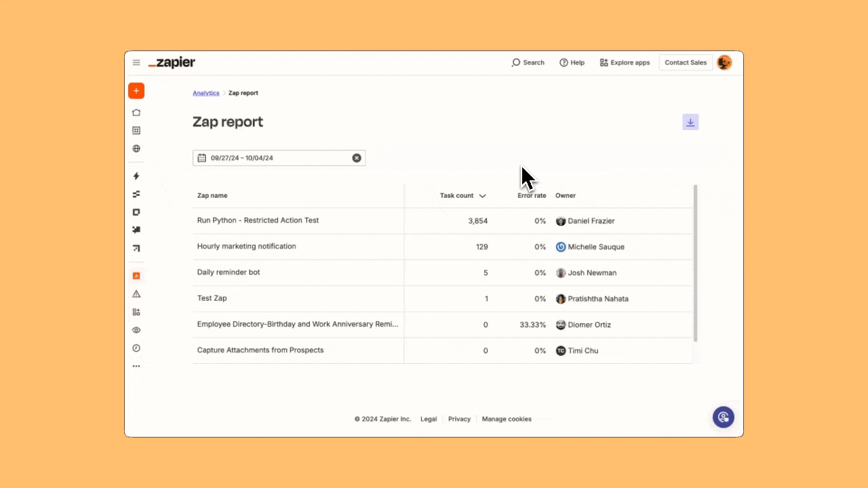The image size is (868, 488).
Task: Click the Contact Sales button
Action: click(x=686, y=62)
